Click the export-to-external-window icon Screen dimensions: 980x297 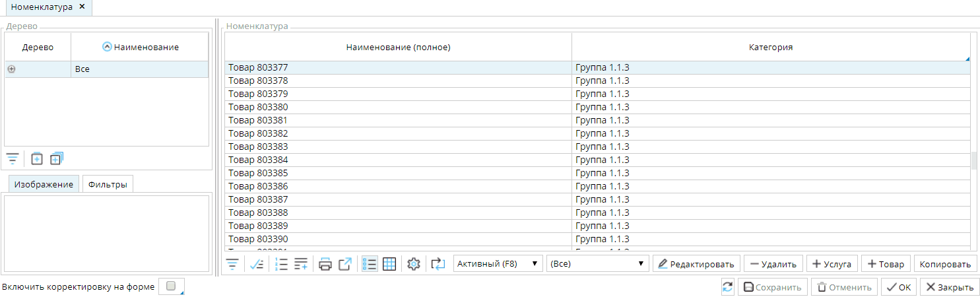click(x=345, y=264)
